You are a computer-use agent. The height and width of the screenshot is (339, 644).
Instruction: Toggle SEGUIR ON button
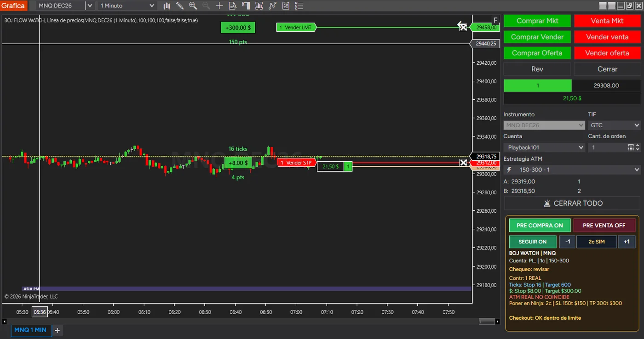533,242
